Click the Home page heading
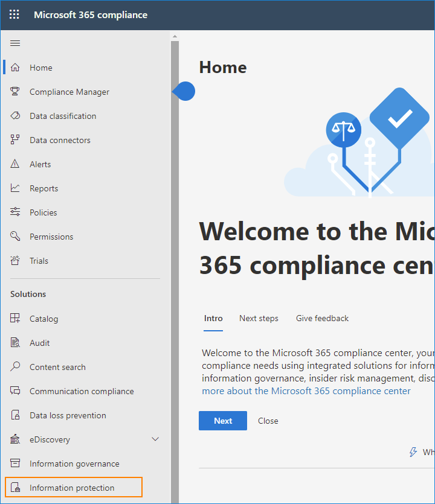 click(x=223, y=68)
